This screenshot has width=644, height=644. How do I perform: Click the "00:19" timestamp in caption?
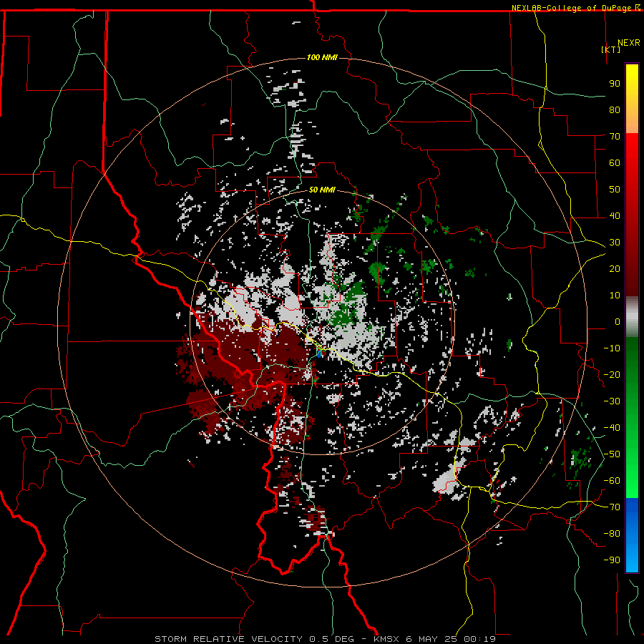[479, 639]
